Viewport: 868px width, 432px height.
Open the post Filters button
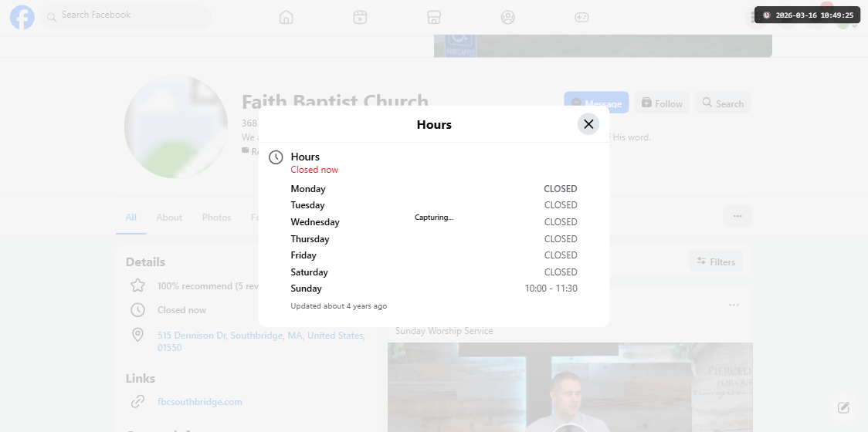coord(716,261)
